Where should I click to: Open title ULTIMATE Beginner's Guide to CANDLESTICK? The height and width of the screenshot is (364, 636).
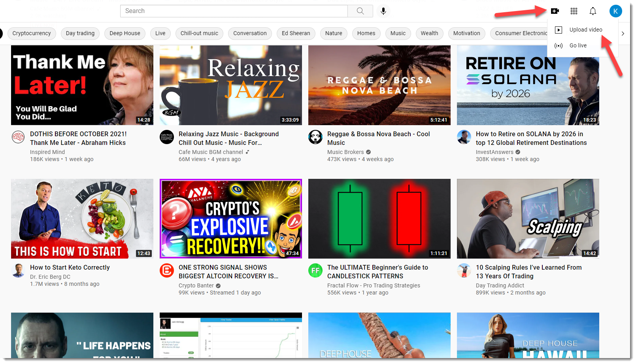377,272
